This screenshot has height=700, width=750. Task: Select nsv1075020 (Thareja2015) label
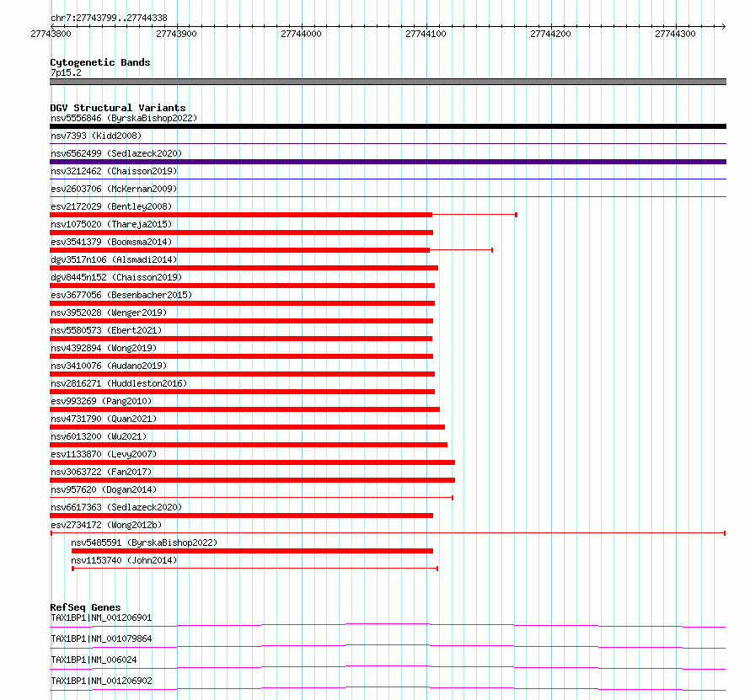click(111, 224)
